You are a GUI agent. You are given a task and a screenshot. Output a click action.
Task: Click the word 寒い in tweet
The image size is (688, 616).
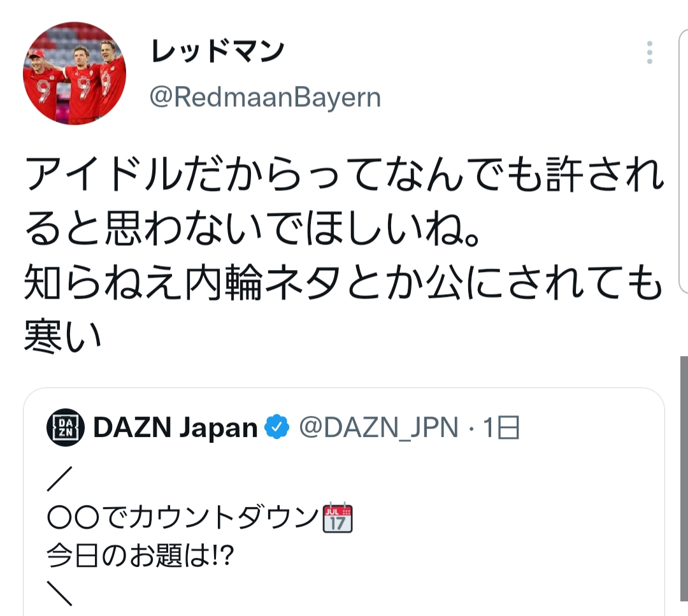point(62,336)
